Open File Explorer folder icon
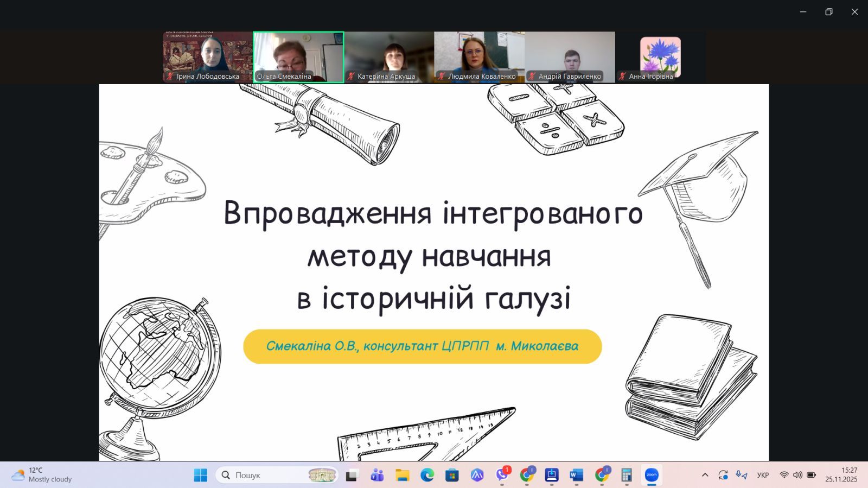This screenshot has height=488, width=868. point(402,475)
